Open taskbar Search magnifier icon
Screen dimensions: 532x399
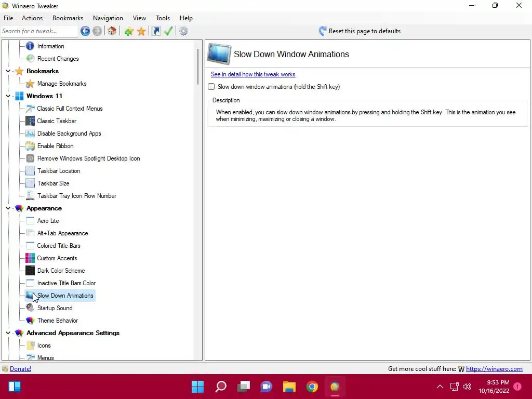221,387
